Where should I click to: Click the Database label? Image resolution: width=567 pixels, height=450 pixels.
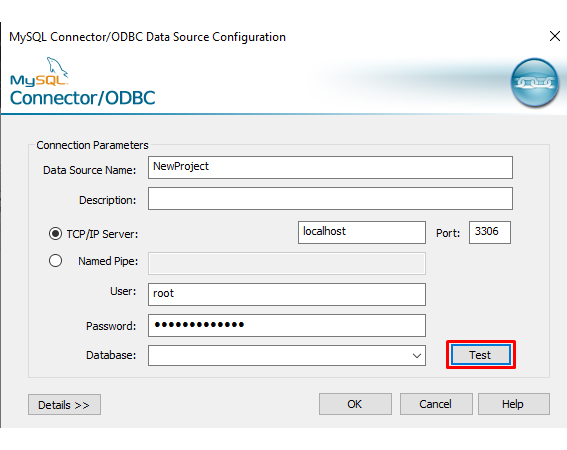click(111, 355)
